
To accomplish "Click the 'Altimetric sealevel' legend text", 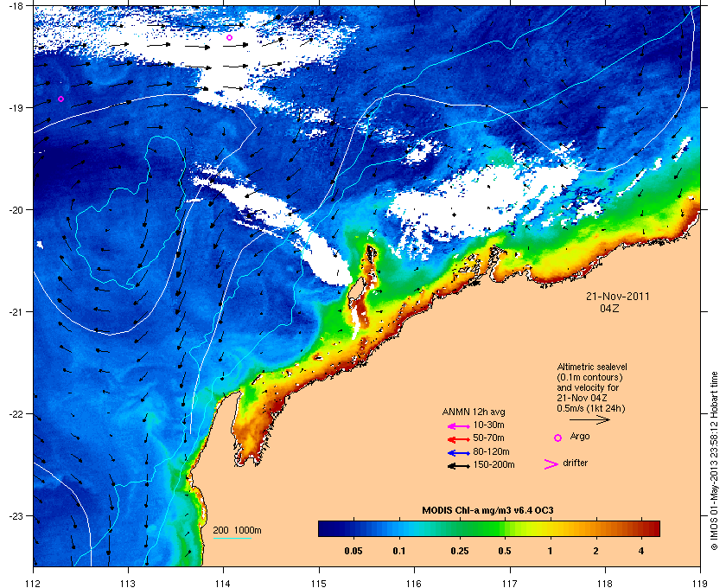I will (592, 367).
